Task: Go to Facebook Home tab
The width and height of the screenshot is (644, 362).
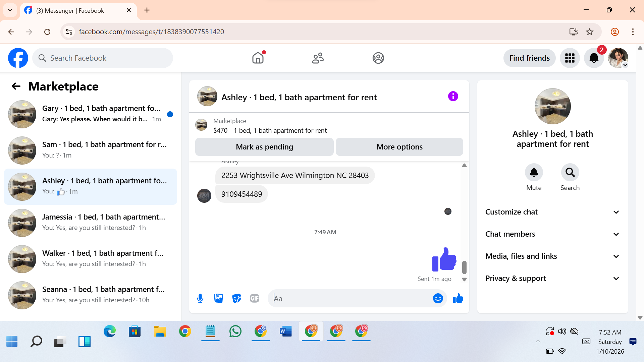Action: tap(258, 58)
